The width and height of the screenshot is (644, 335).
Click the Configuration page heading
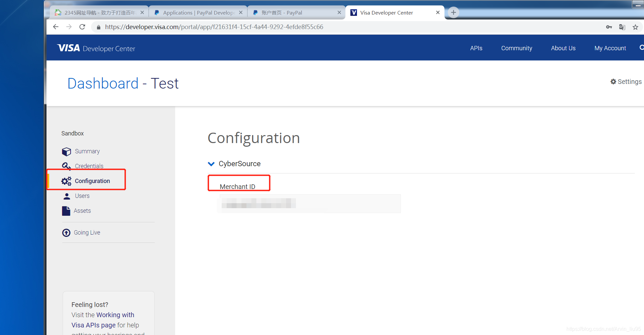[x=254, y=138]
